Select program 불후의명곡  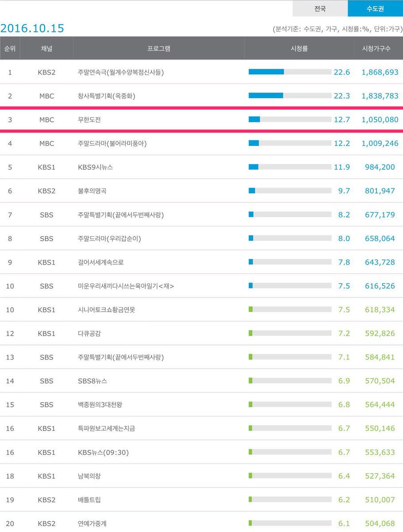point(92,191)
